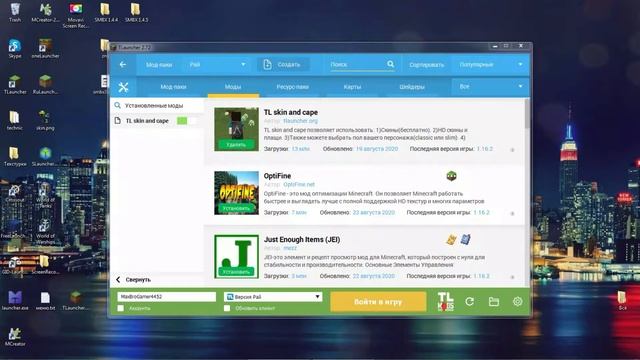
Task: Open the Все filter dropdown
Action: pyautogui.click(x=491, y=87)
